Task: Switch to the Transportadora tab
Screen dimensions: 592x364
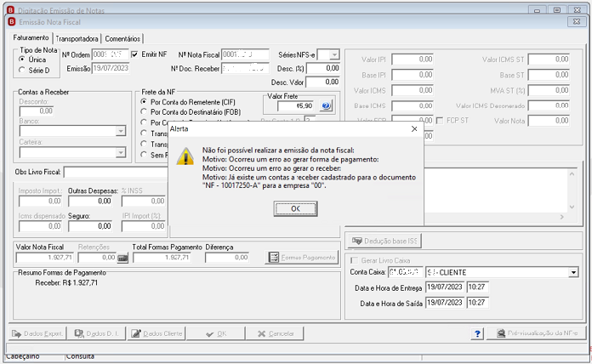Action: [77, 38]
